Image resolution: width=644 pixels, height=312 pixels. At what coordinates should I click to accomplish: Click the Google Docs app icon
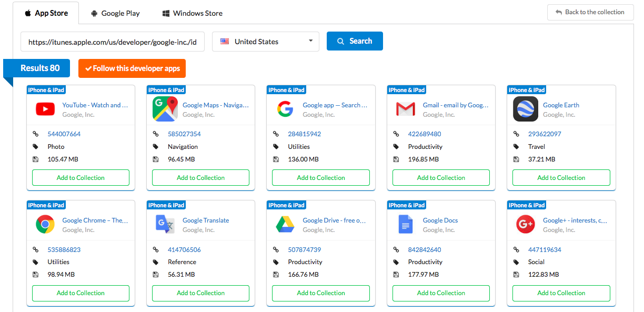point(405,225)
